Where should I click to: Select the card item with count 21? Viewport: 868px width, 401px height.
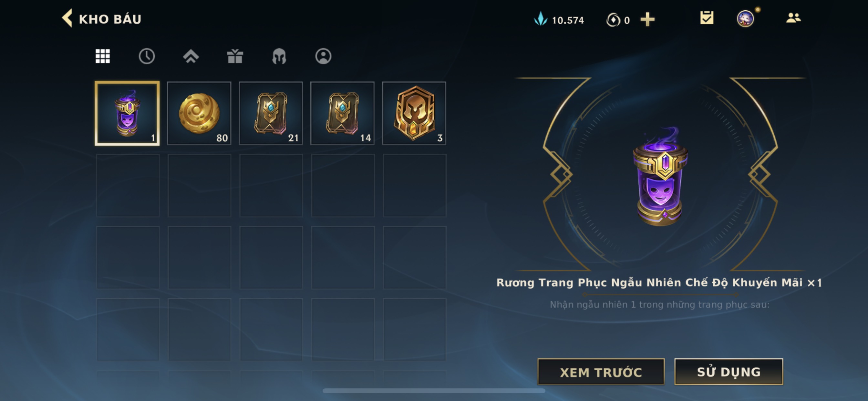pos(271,113)
